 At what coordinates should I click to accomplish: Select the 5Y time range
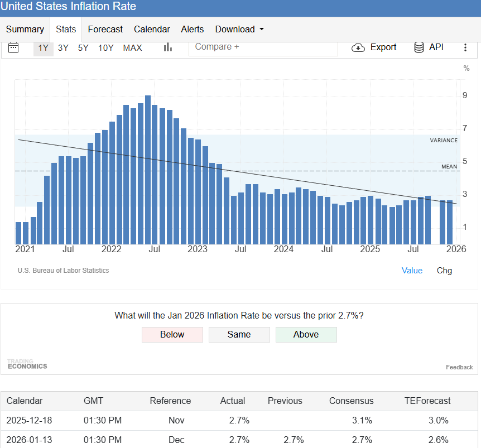pos(83,48)
